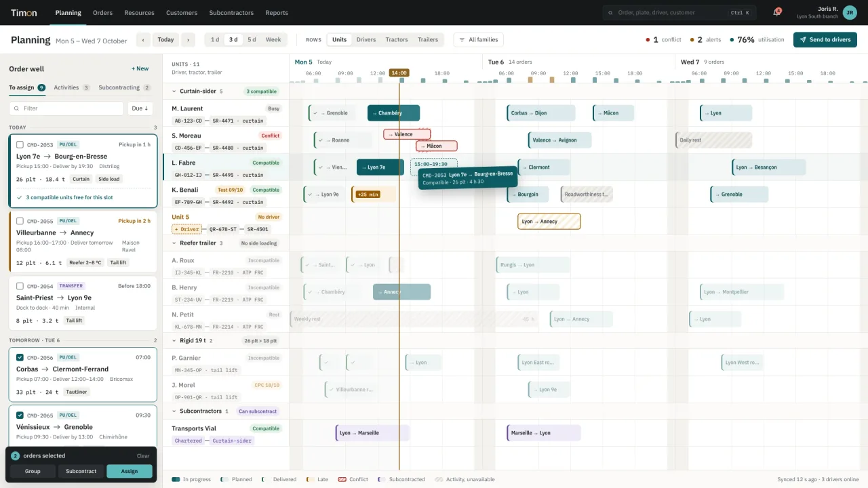Open the Due sort dropdown
Image resolution: width=868 pixels, height=488 pixels.
[x=140, y=108]
